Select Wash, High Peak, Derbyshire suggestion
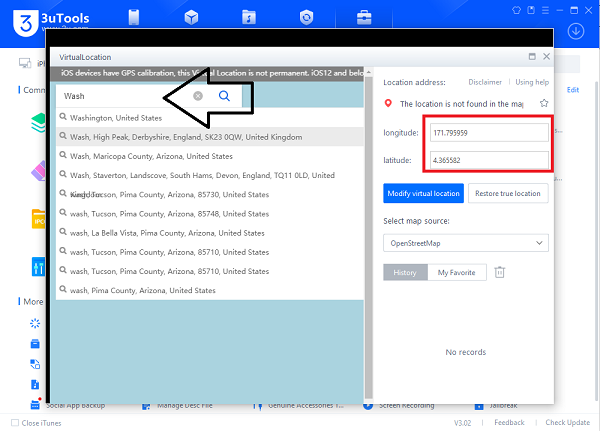The height and width of the screenshot is (431, 600). pyautogui.click(x=210, y=137)
